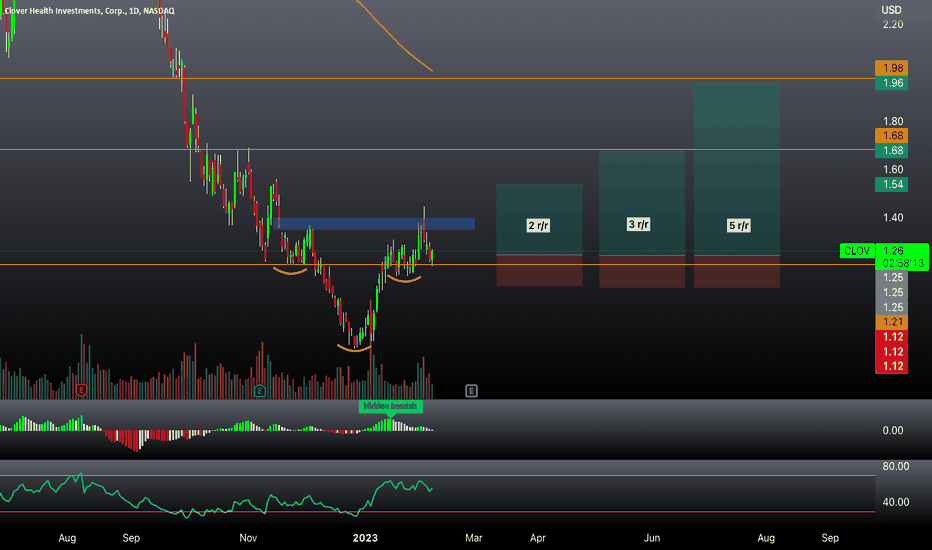Image resolution: width=932 pixels, height=550 pixels.
Task: Select the curved orange moving average line
Action: [395, 36]
